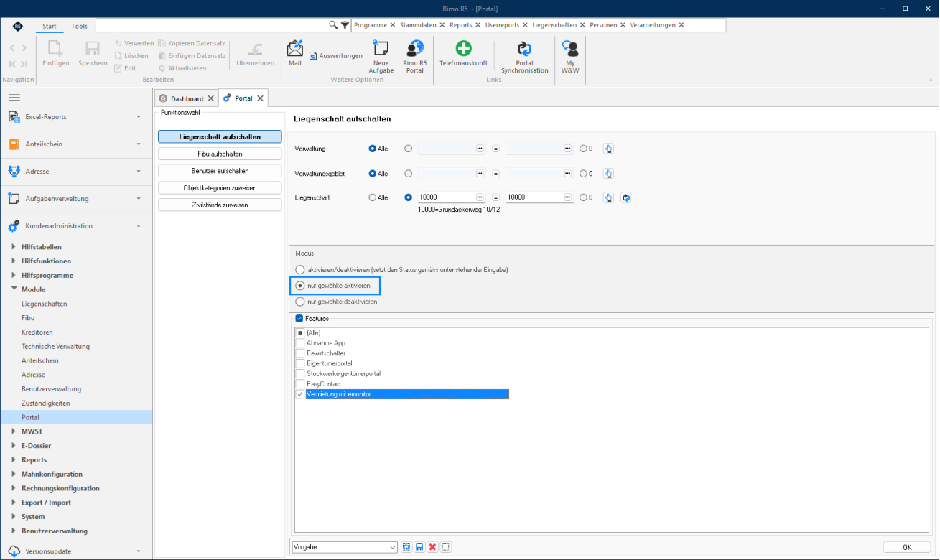This screenshot has width=940, height=560.
Task: Confirm with the OK button
Action: [x=906, y=547]
